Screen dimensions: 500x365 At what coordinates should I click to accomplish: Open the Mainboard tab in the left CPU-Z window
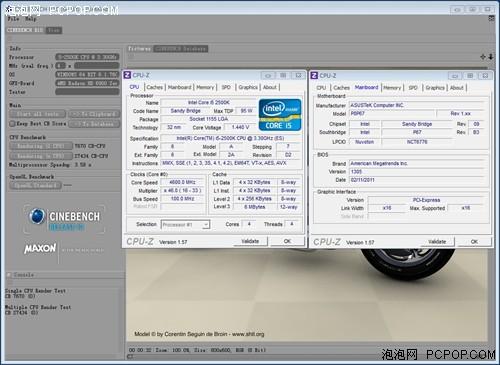tap(180, 87)
